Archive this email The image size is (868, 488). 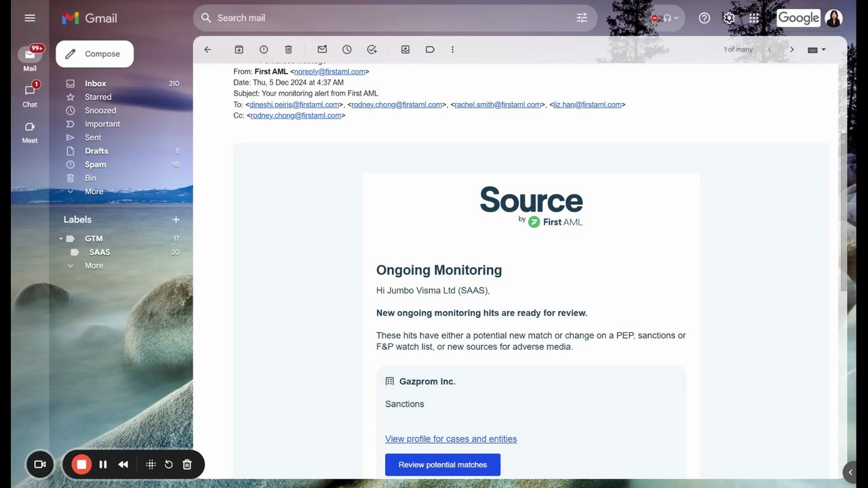239,49
